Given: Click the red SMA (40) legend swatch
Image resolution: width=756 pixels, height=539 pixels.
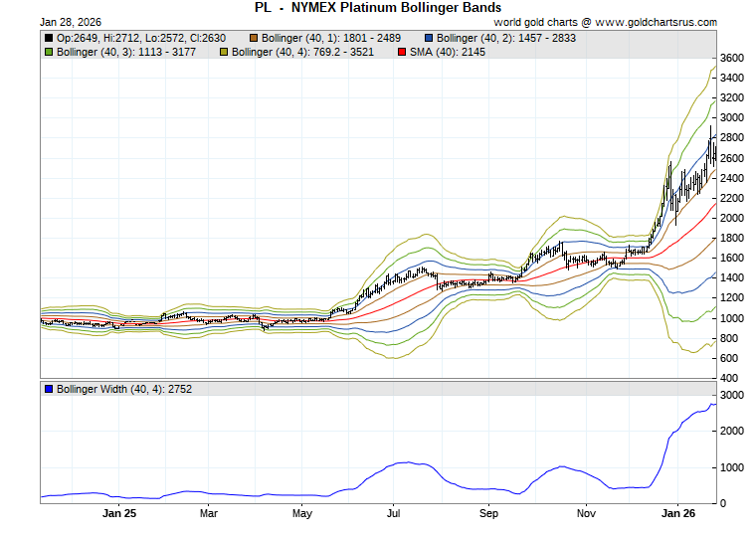Looking at the screenshot, I should [x=401, y=51].
